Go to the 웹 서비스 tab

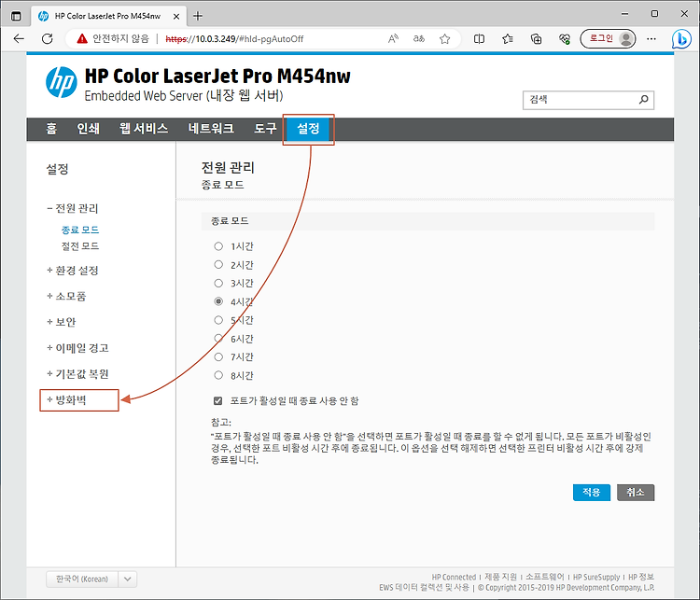coord(144,129)
